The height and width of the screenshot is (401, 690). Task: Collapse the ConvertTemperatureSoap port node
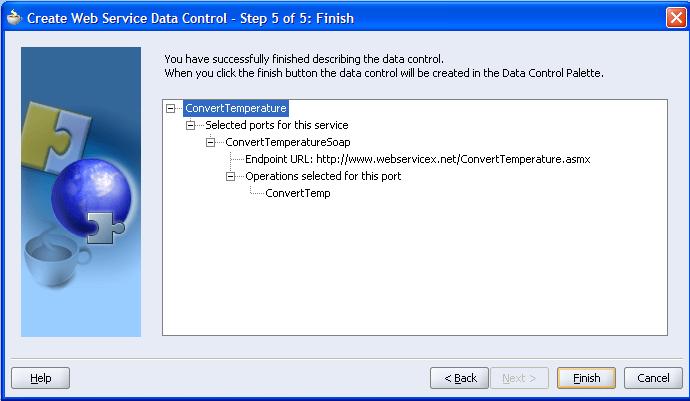click(212, 142)
